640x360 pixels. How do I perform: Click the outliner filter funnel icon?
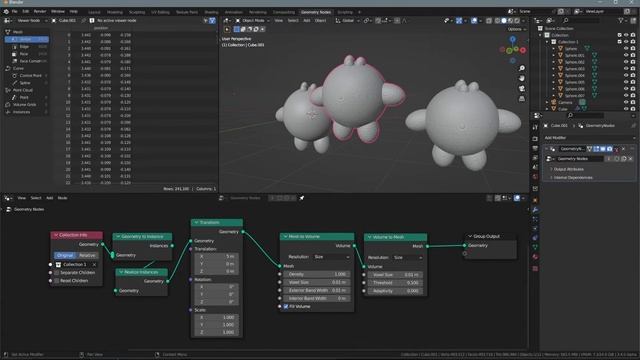pyautogui.click(x=621, y=20)
